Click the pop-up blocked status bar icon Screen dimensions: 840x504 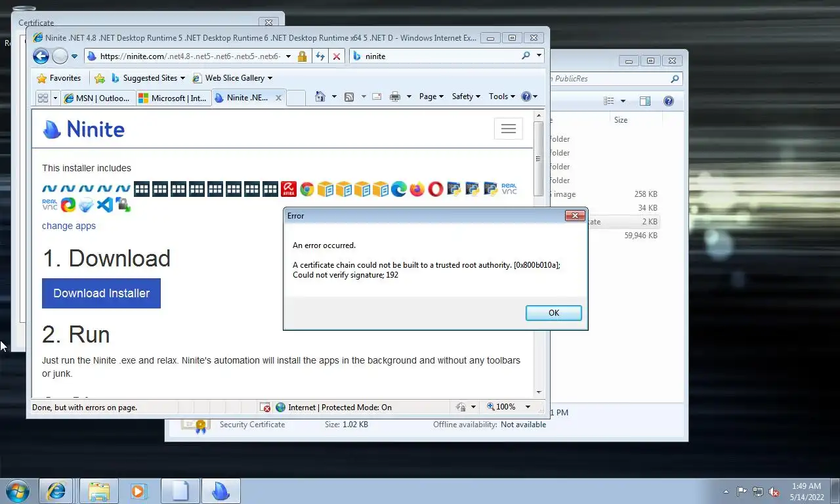point(265,408)
